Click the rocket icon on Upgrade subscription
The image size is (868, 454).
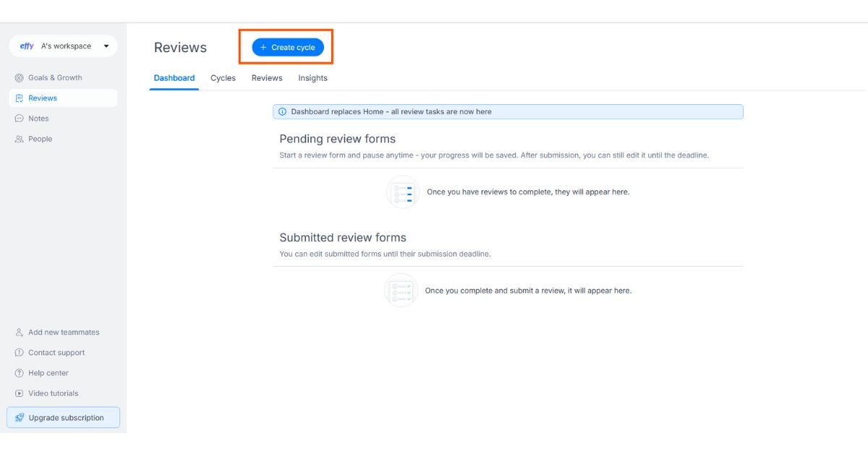pyautogui.click(x=20, y=418)
